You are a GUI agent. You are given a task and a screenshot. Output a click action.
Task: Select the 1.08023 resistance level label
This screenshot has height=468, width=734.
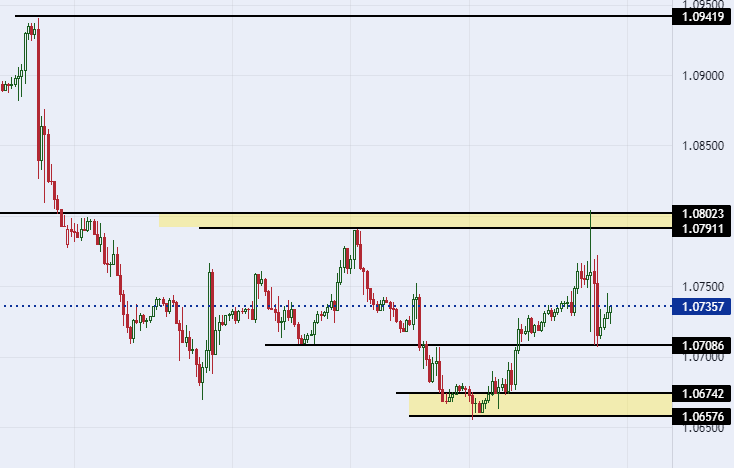click(x=701, y=214)
